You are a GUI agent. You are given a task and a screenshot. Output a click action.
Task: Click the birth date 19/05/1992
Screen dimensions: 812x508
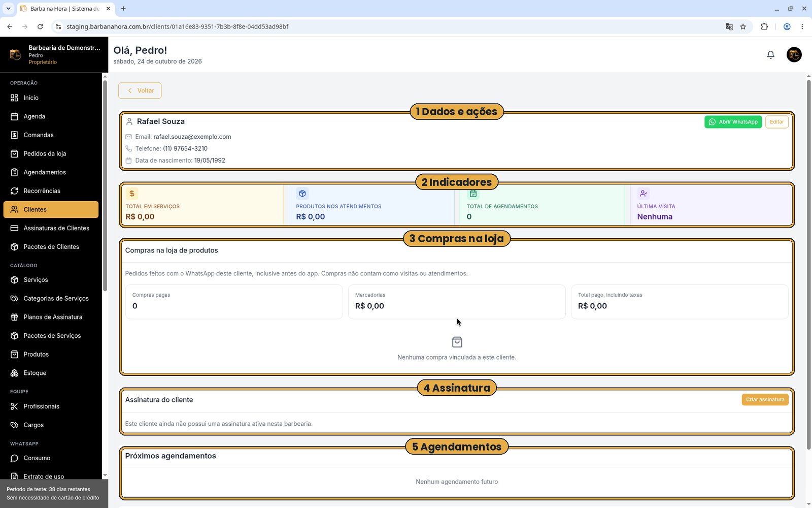click(210, 161)
